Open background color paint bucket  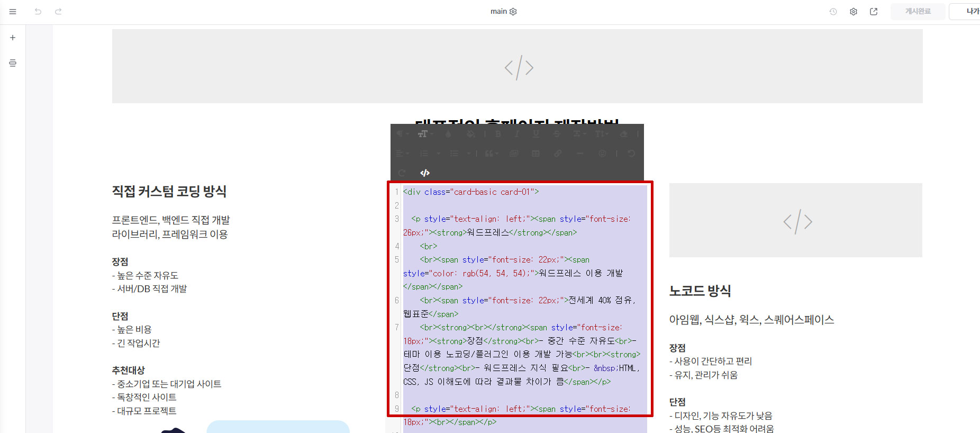click(470, 134)
